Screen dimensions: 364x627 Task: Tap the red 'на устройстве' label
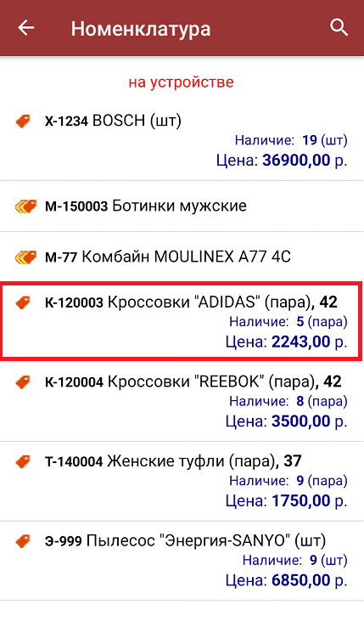[x=181, y=82]
